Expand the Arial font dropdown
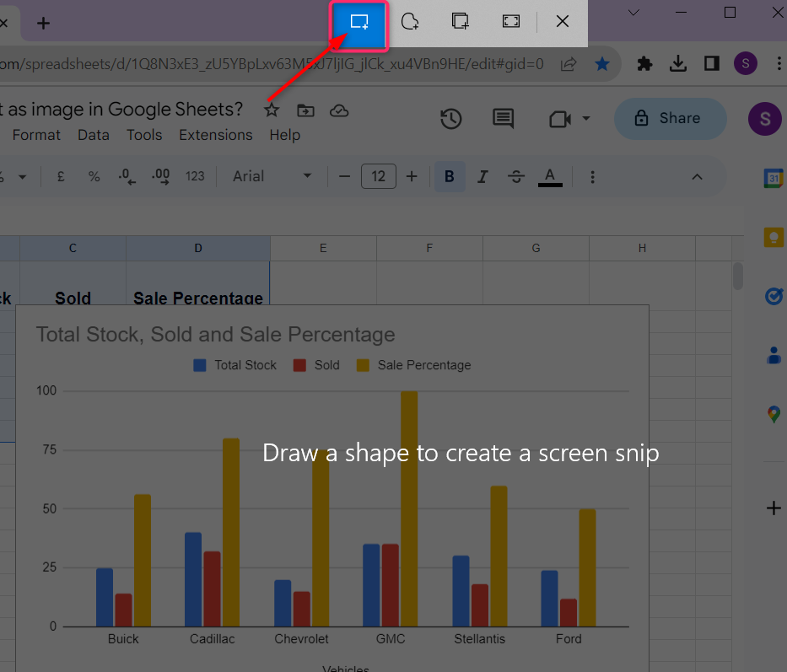Screen dimensions: 787x672 [272, 176]
